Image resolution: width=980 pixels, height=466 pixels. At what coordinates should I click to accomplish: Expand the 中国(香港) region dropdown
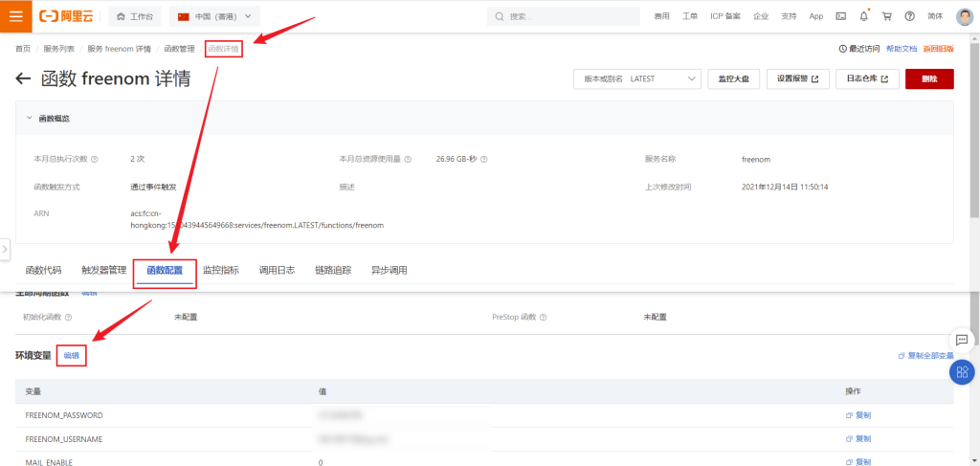pyautogui.click(x=214, y=16)
